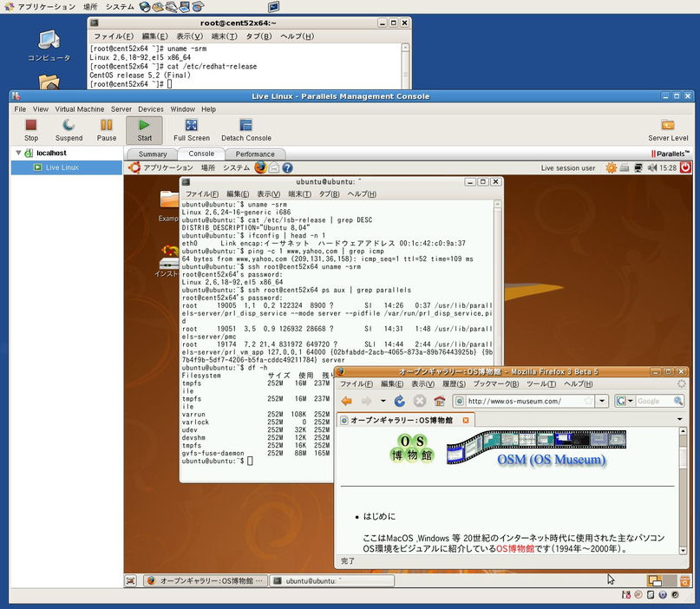Click the Examples folder on Ubuntu desktop
This screenshot has width=700, height=609.
169,206
